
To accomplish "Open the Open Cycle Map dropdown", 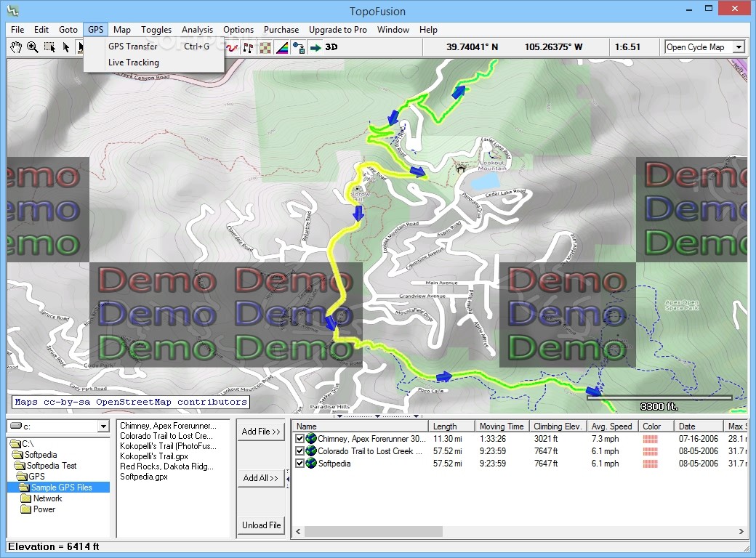I will point(739,47).
